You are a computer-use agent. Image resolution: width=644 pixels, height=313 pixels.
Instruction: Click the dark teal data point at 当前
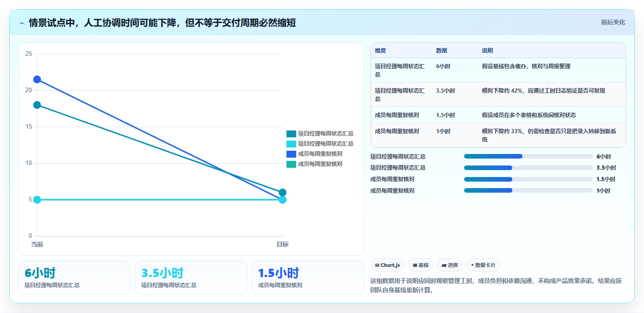(37, 105)
